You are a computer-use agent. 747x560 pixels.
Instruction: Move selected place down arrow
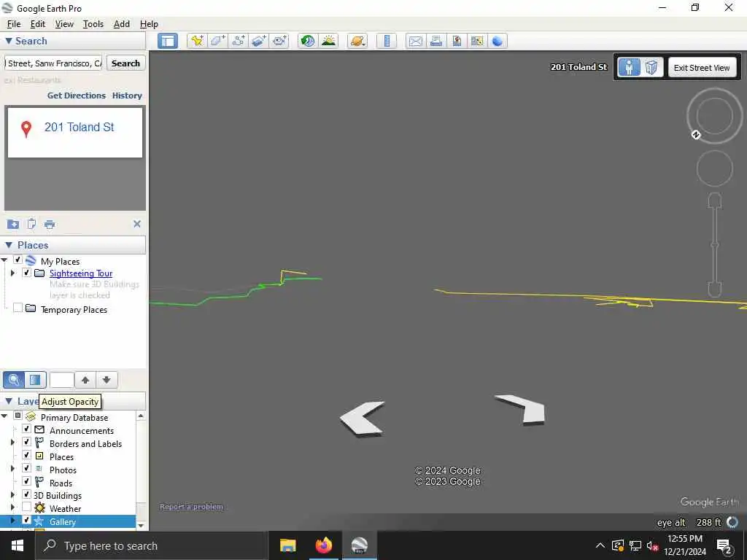coord(107,379)
